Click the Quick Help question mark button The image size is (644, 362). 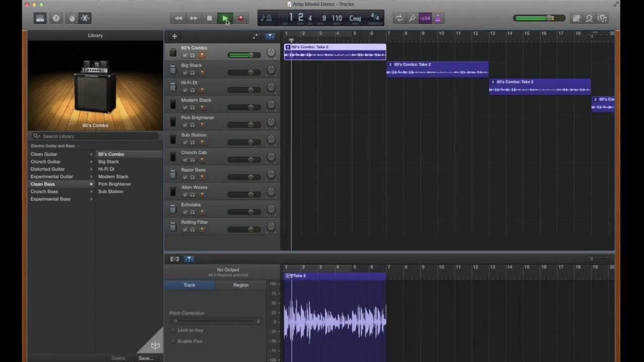click(x=56, y=19)
